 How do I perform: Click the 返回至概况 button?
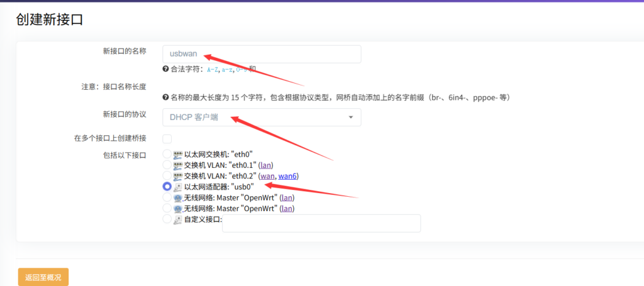[x=43, y=277]
